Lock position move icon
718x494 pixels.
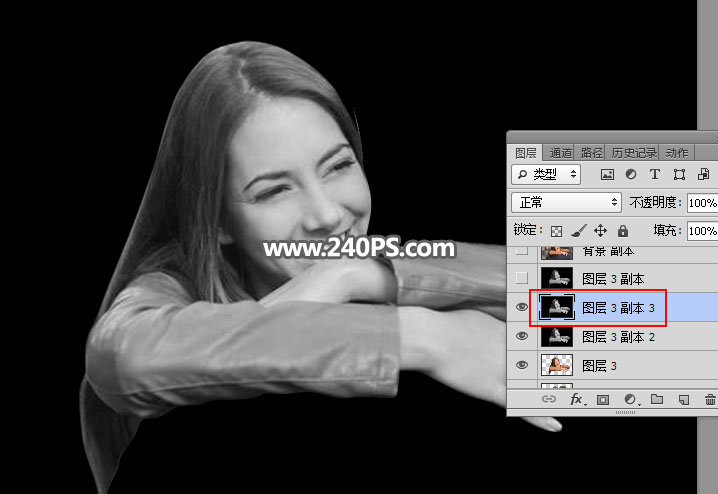click(x=600, y=231)
